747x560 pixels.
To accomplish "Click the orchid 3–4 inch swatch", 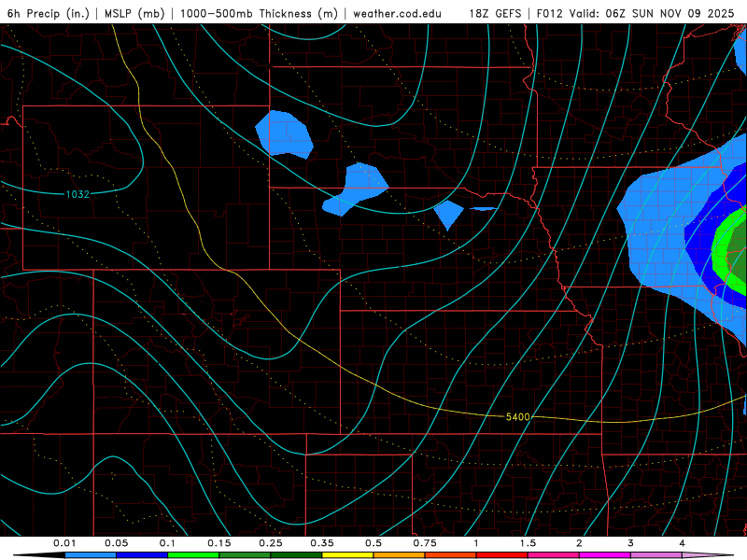I will click(x=656, y=555).
